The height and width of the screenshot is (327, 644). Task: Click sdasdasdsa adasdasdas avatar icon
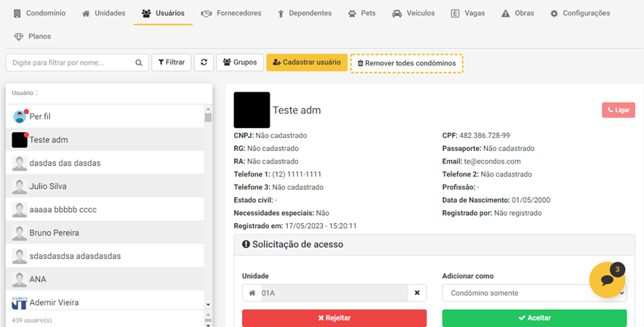[x=20, y=257]
